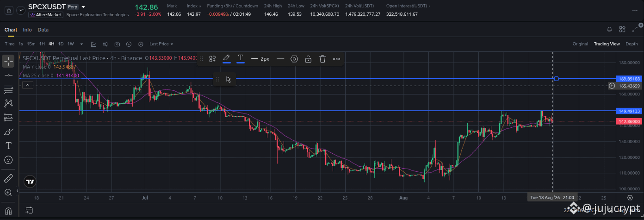Viewport: 644px width, 220px height.
Task: Select the Trading View chart mode
Action: [x=607, y=44]
